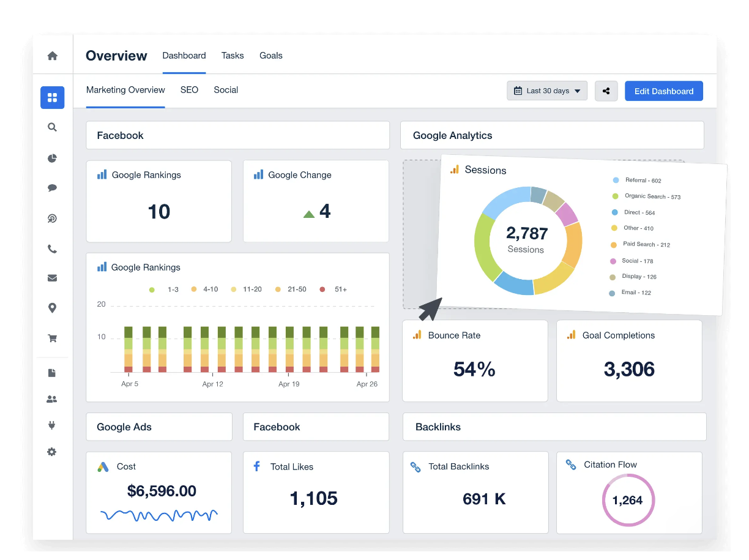Click the Organic Search legend color dot

click(615, 196)
